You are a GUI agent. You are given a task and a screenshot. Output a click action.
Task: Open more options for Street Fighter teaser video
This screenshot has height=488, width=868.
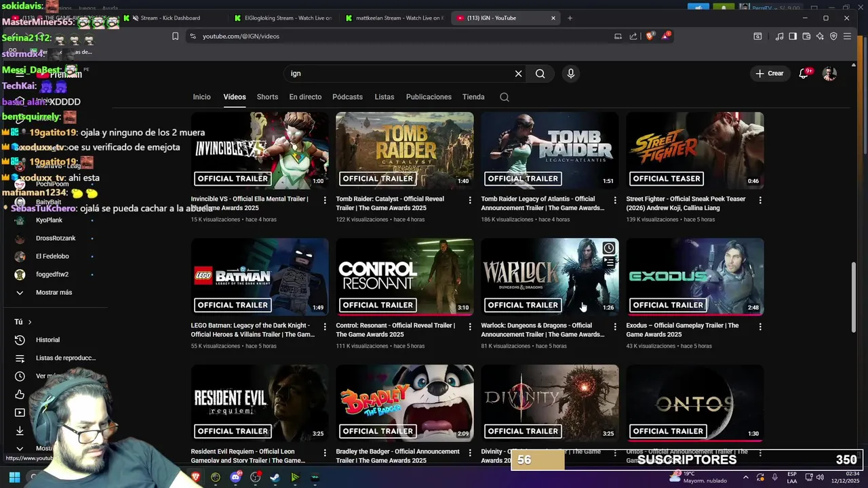tap(760, 200)
